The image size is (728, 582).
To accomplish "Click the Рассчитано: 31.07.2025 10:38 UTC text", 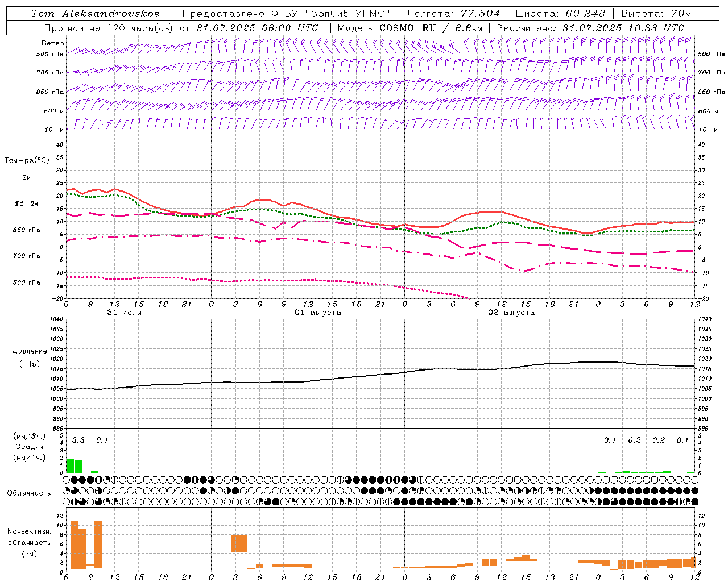I will pos(590,28).
